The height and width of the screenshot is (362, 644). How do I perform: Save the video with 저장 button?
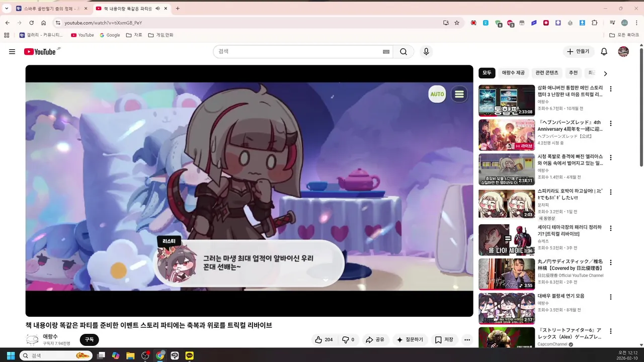pos(444,340)
